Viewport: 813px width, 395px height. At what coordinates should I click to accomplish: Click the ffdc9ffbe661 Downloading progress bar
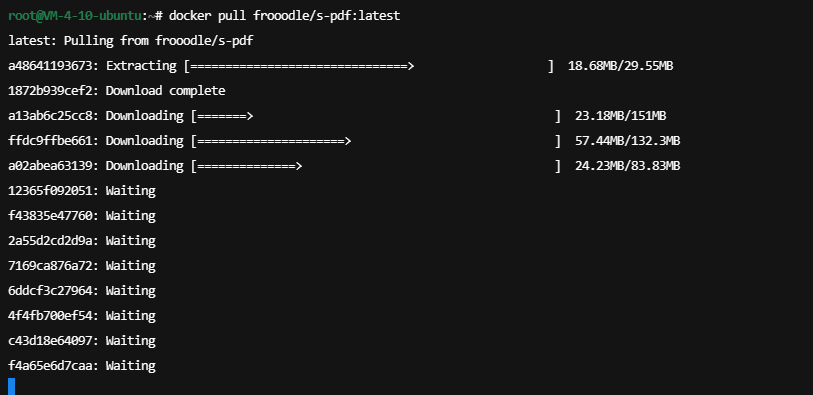point(376,140)
